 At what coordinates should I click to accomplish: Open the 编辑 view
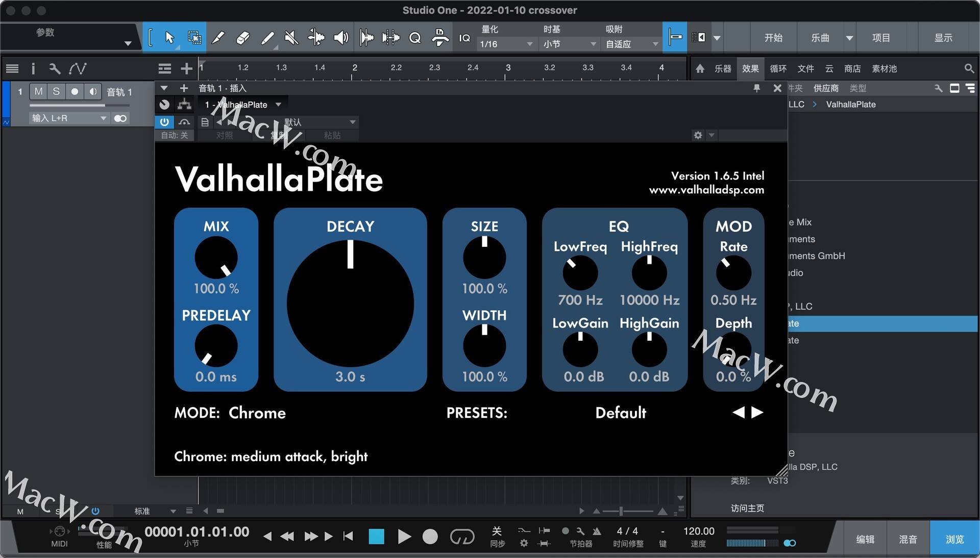click(x=865, y=539)
